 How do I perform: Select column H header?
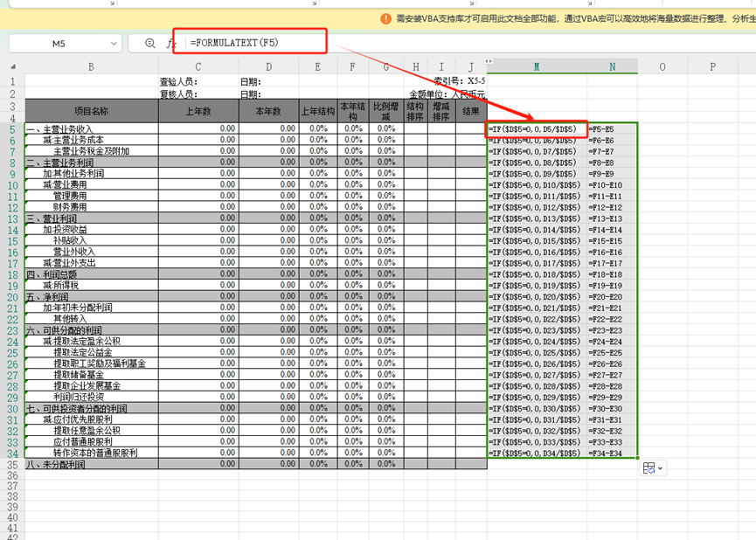[x=416, y=67]
